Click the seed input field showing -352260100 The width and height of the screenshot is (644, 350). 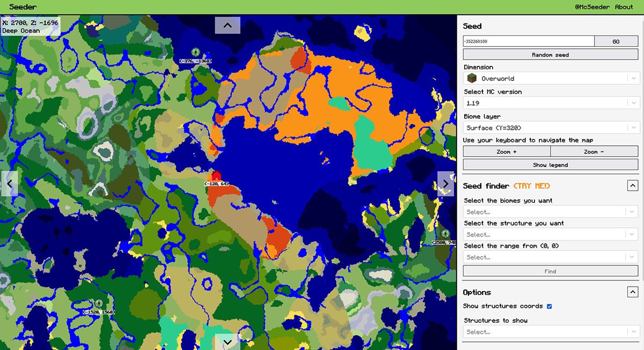[529, 41]
